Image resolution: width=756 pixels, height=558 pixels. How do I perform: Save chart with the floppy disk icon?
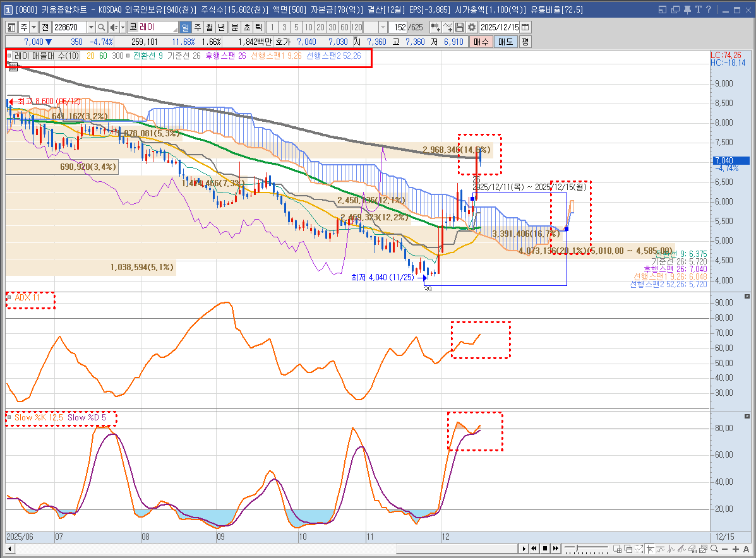(460, 28)
